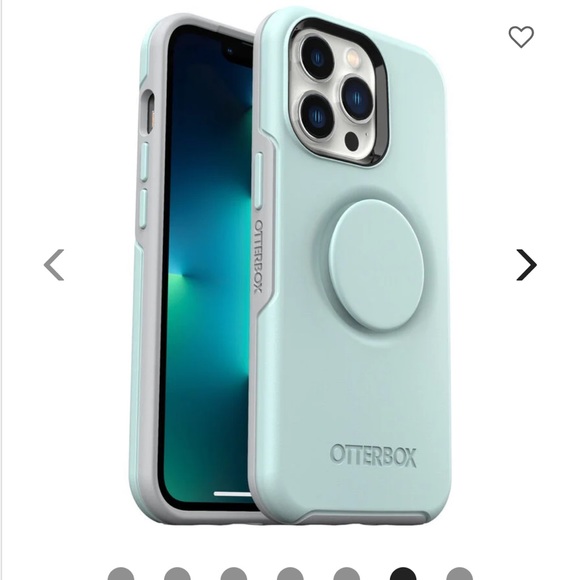This screenshot has height=580, width=580.
Task: Switch to the last seventh carousel dot
Action: [x=459, y=574]
